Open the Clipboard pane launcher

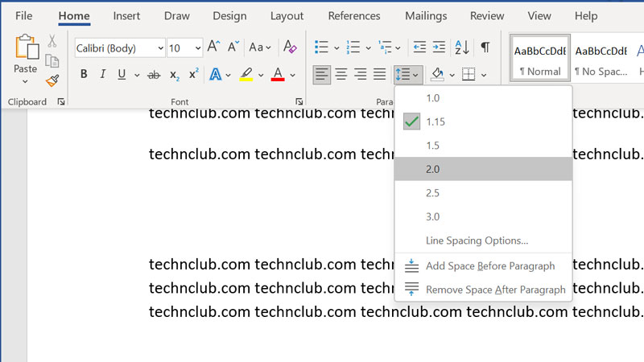(x=61, y=101)
